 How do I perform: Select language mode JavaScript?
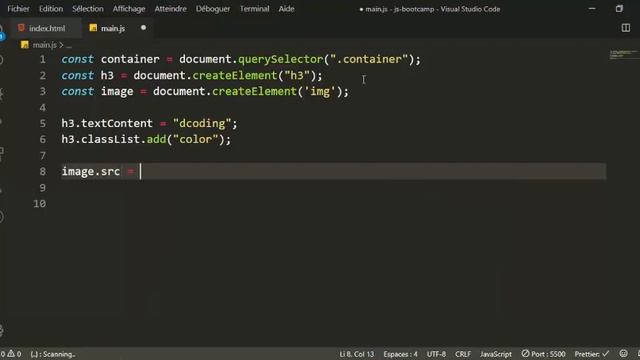496,354
